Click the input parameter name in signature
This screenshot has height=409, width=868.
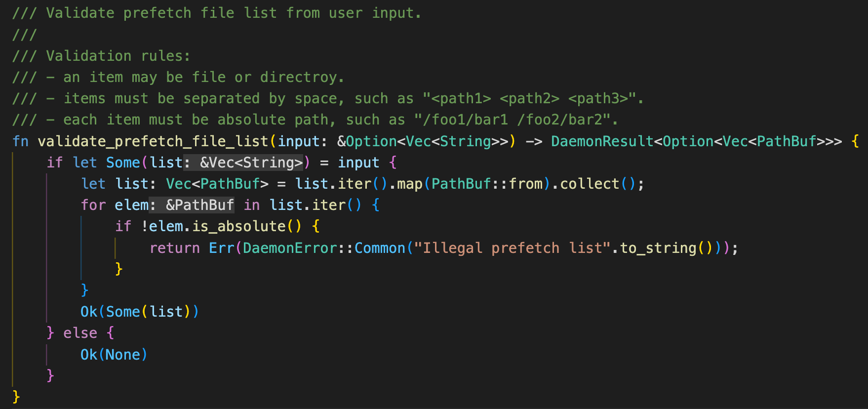pyautogui.click(x=299, y=141)
